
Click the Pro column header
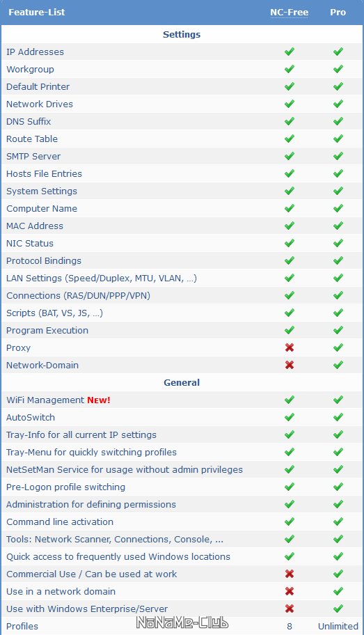[338, 12]
